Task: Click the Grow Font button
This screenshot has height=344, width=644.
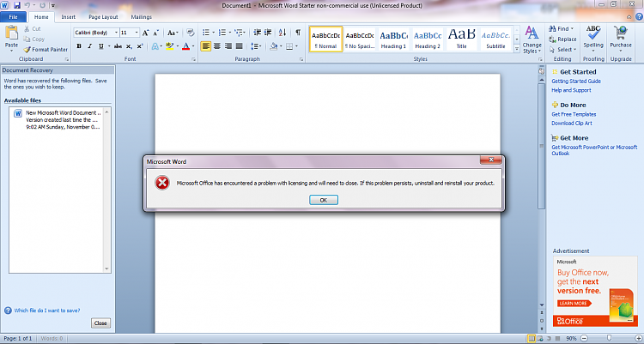Action: [145, 33]
